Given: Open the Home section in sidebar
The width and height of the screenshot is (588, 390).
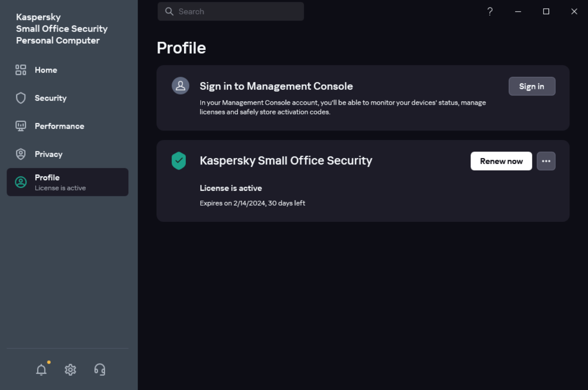Looking at the screenshot, I should (x=45, y=70).
